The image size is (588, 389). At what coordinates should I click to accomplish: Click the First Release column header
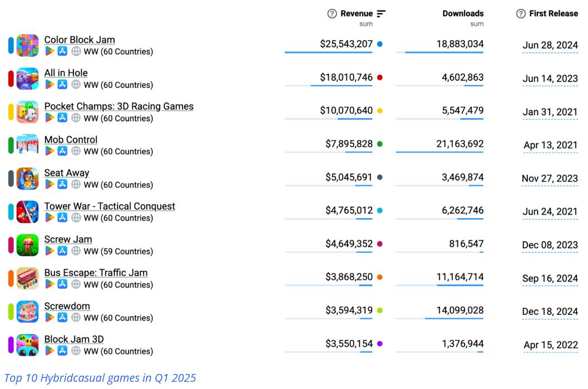point(553,14)
